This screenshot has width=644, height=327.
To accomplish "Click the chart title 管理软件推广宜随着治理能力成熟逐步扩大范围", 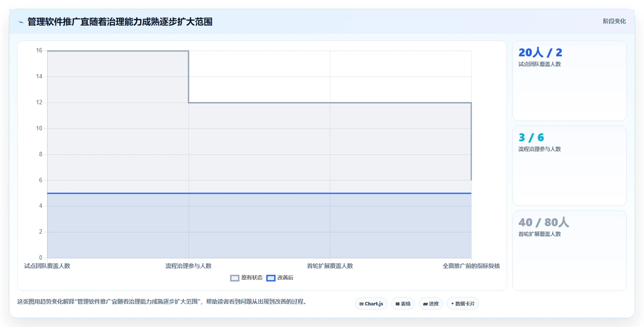I will (x=120, y=22).
